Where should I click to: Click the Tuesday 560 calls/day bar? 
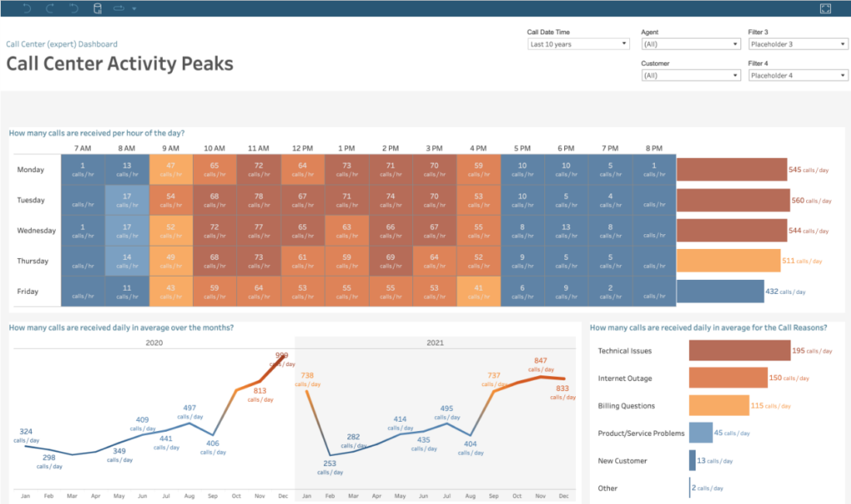pyautogui.click(x=731, y=199)
